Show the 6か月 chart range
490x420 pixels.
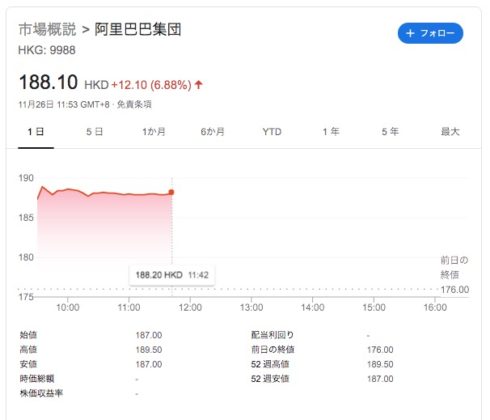click(212, 132)
